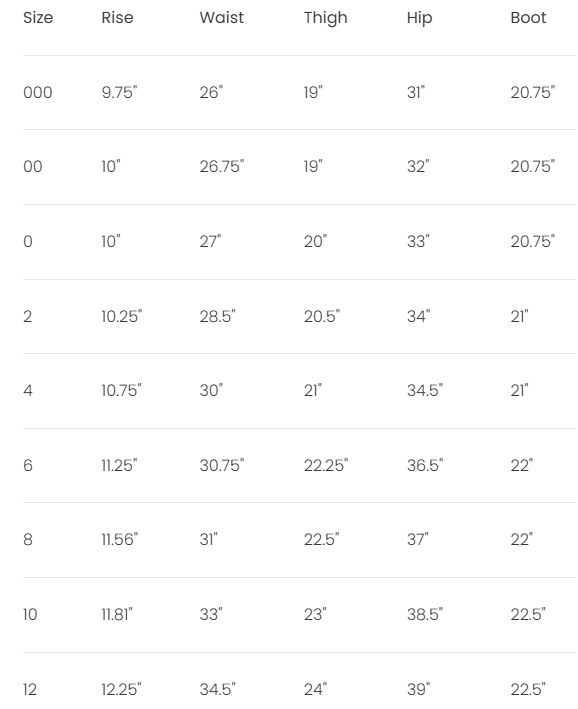Select the 34.5" hip measurement
Screen dimensions: 578x709
(x=425, y=390)
